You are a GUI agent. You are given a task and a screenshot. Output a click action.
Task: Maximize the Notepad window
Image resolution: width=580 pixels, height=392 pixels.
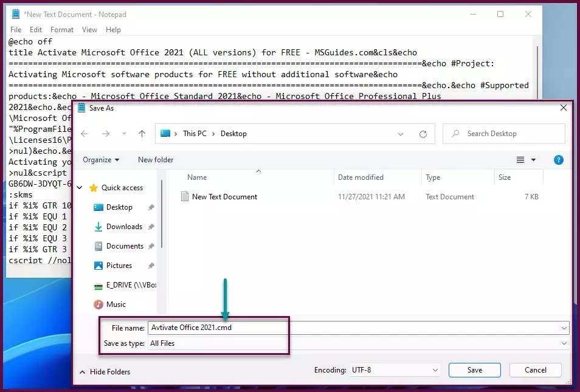(x=500, y=14)
